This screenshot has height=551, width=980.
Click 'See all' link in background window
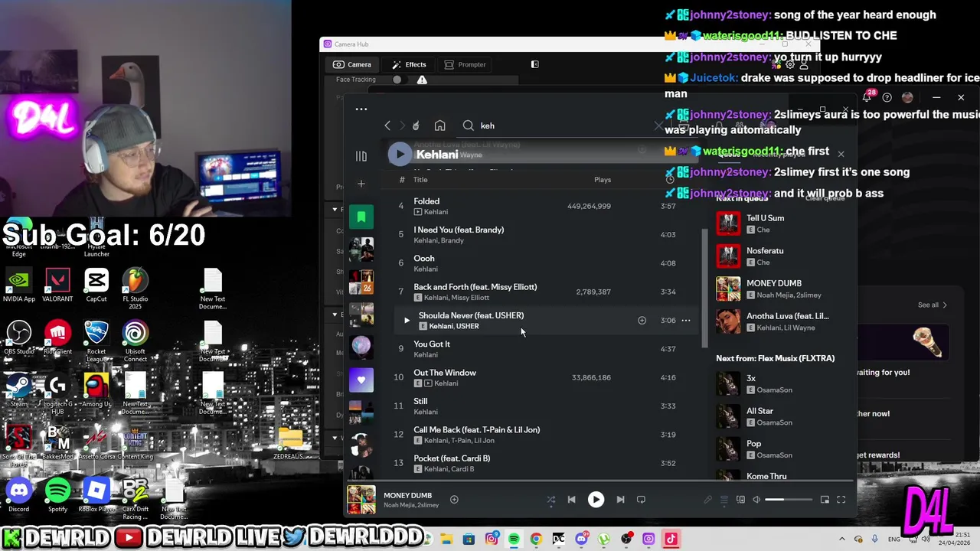933,305
